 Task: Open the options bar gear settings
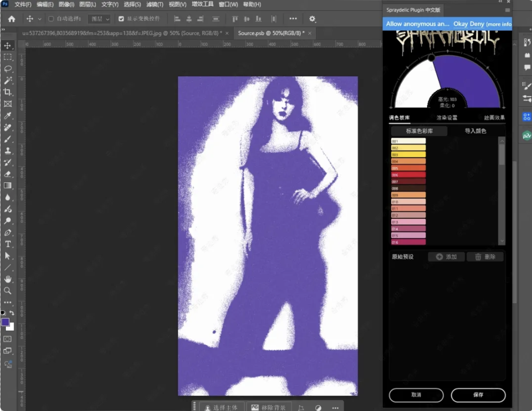(313, 19)
